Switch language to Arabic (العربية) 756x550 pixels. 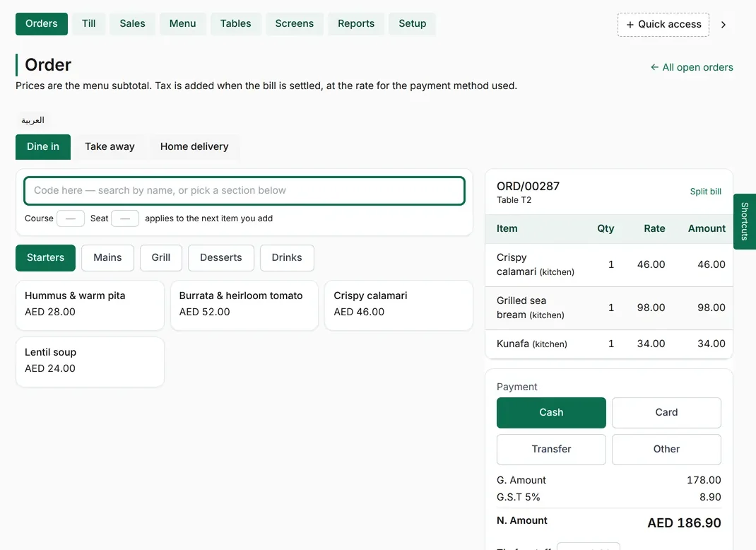pos(33,120)
